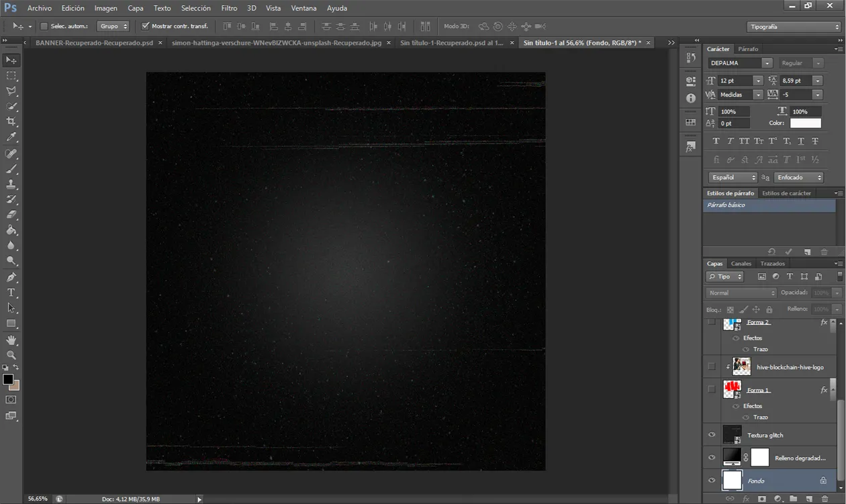This screenshot has height=504, width=846.
Task: Add a layer mask icon
Action: click(761, 499)
